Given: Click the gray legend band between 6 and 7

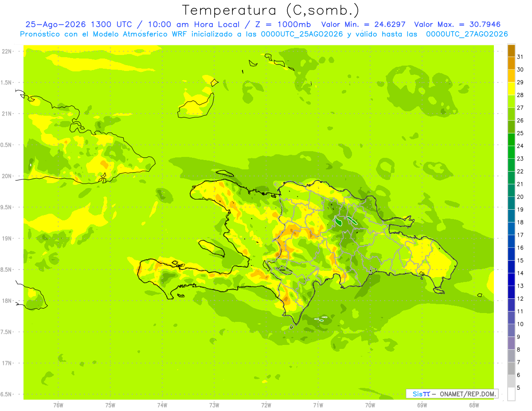Looking at the screenshot, I should click(x=511, y=369).
